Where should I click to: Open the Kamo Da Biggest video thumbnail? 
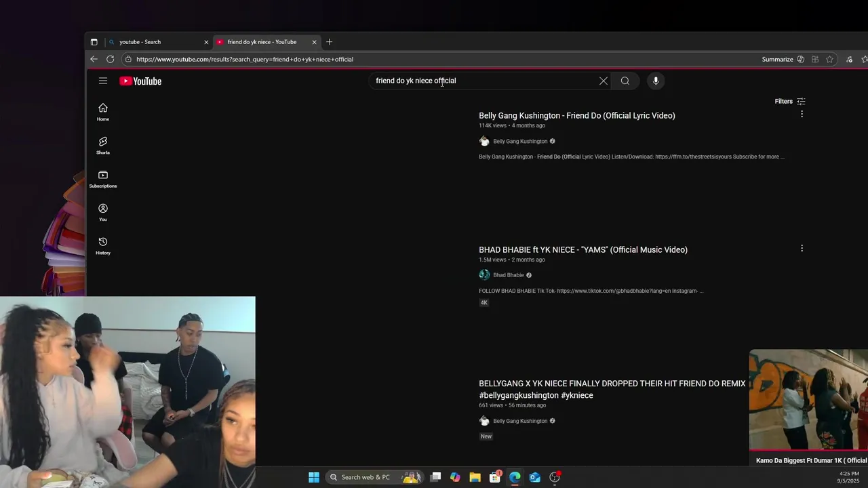click(808, 399)
